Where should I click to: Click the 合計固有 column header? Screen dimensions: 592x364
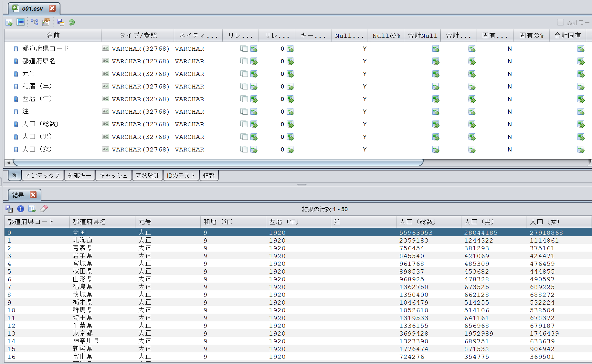pyautogui.click(x=568, y=36)
